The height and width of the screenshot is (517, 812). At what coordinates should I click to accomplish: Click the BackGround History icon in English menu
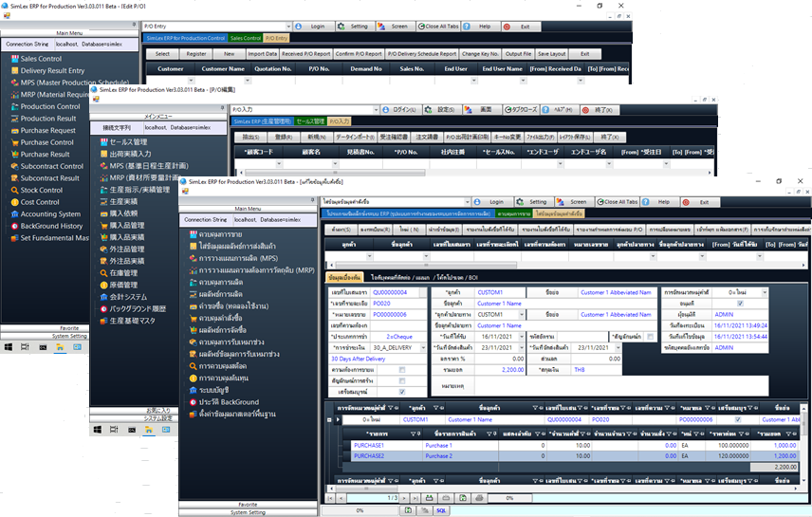click(15, 226)
